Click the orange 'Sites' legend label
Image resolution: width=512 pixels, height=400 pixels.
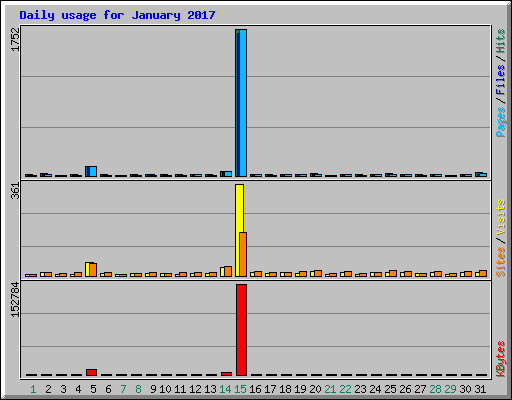coord(501,262)
